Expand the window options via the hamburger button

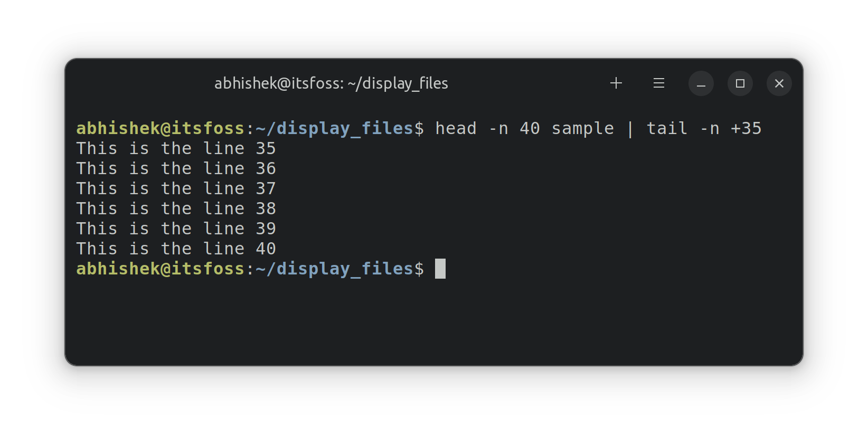point(658,83)
